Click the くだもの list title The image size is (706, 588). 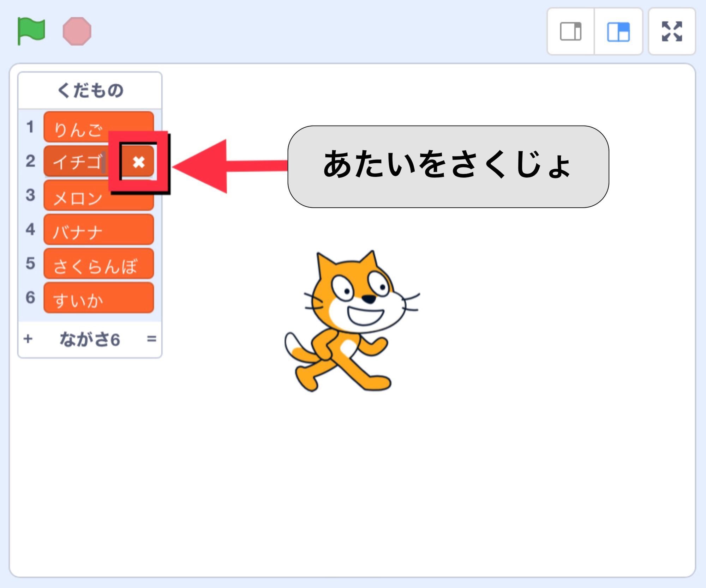tap(90, 90)
